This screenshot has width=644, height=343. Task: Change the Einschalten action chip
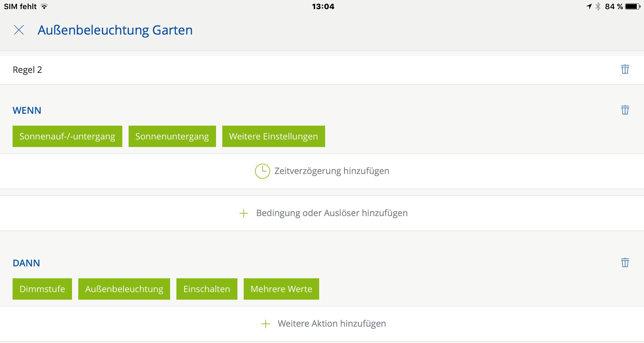(x=207, y=289)
